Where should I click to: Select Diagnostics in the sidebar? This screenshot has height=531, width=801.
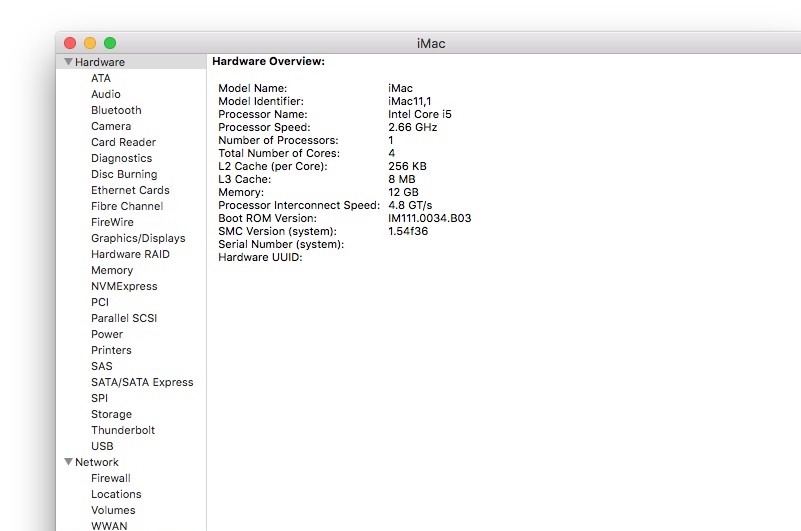pos(122,158)
